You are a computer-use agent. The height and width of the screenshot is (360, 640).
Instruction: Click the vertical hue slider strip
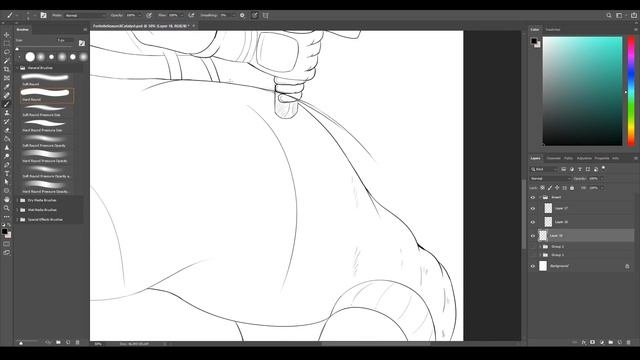point(631,91)
